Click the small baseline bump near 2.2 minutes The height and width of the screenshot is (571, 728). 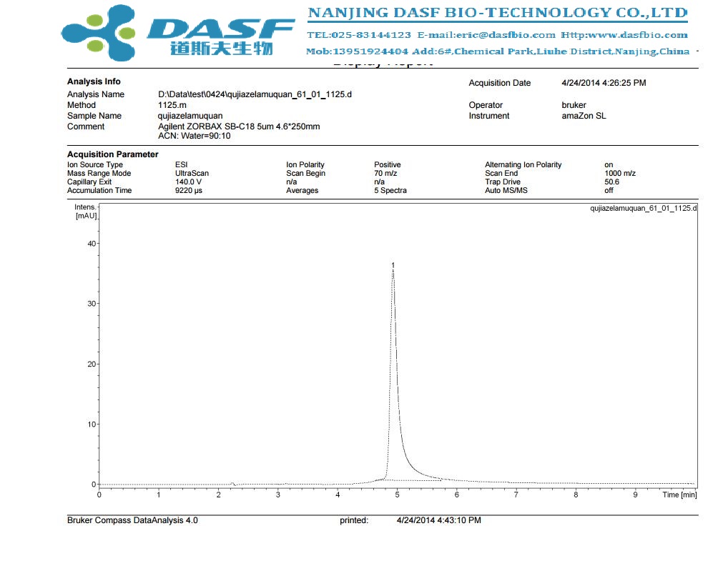232,483
